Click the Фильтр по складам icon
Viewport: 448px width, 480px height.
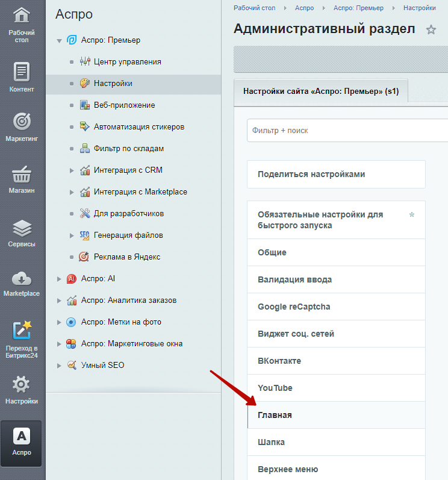point(85,148)
